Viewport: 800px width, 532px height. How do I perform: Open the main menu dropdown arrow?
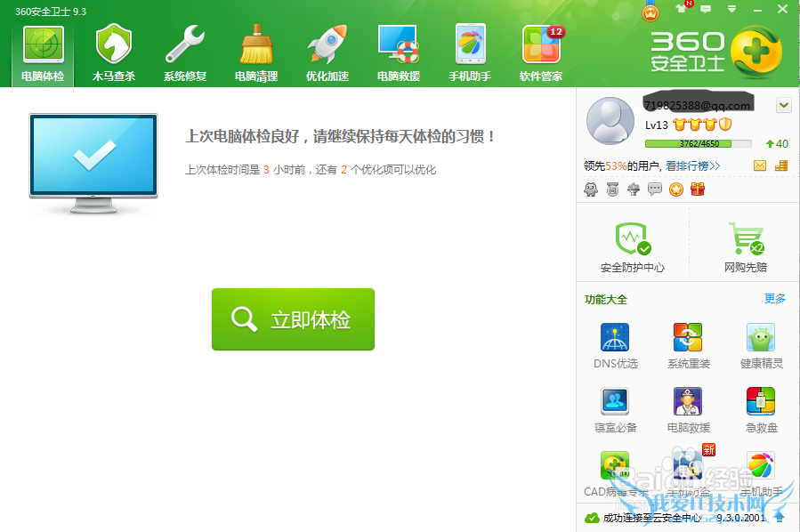coord(731,9)
